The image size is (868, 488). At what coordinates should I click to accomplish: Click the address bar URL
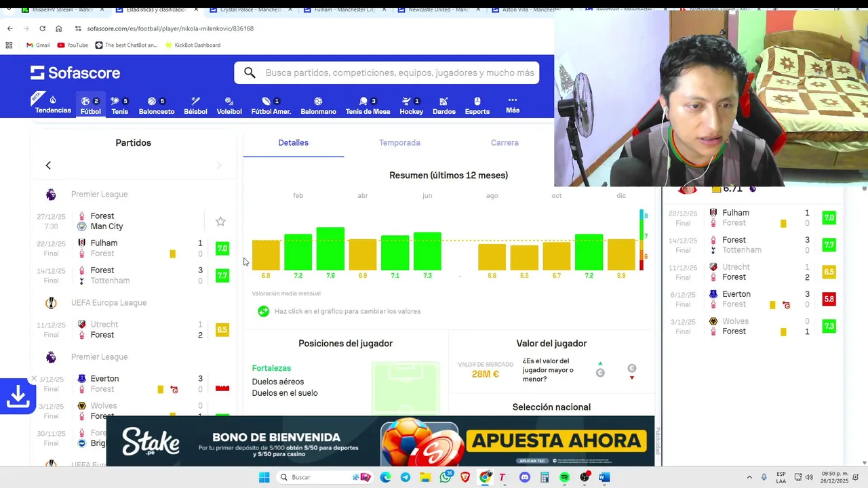click(170, 28)
